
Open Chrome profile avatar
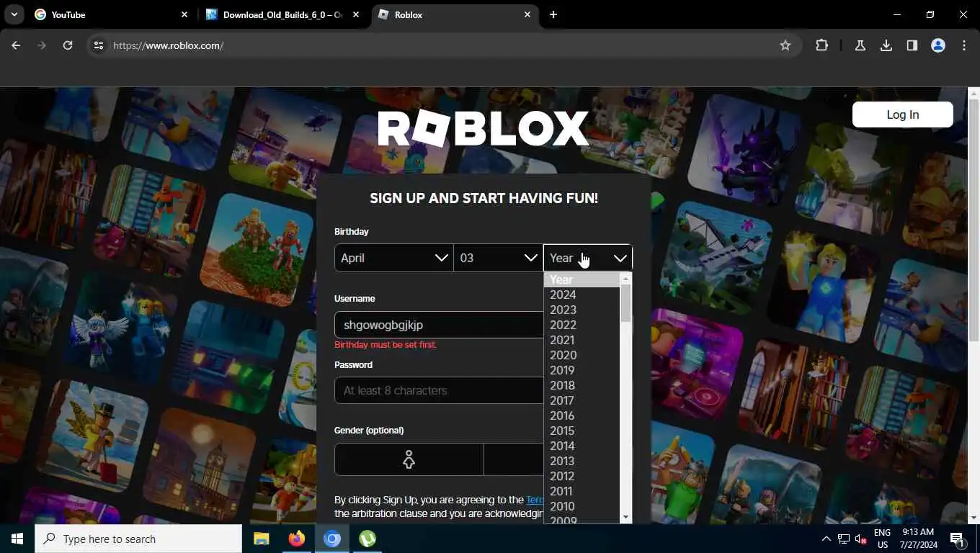tap(938, 45)
